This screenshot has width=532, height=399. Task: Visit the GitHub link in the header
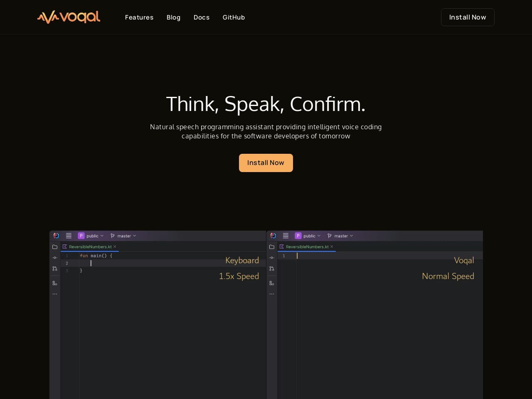point(234,17)
